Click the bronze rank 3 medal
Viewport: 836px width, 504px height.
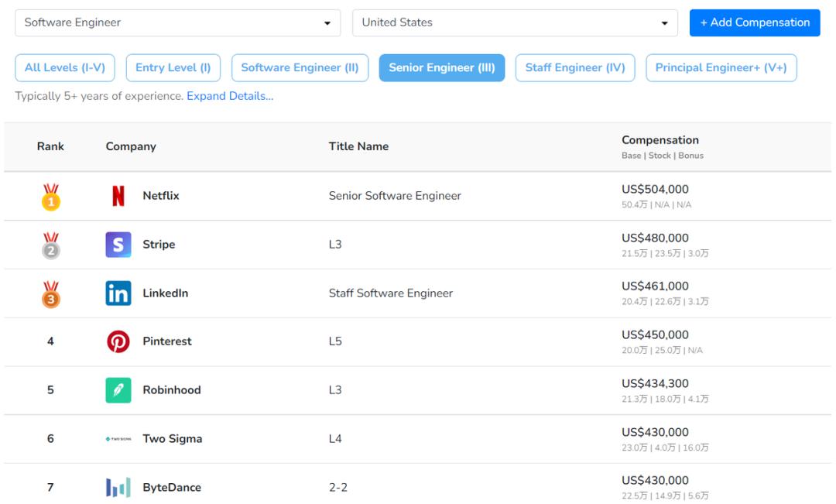pos(51,294)
